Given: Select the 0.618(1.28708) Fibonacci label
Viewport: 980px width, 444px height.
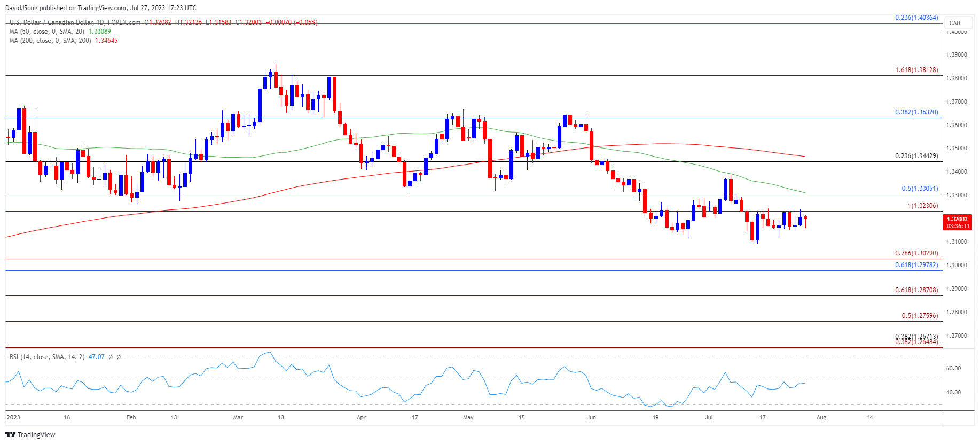Looking at the screenshot, I should click(916, 290).
